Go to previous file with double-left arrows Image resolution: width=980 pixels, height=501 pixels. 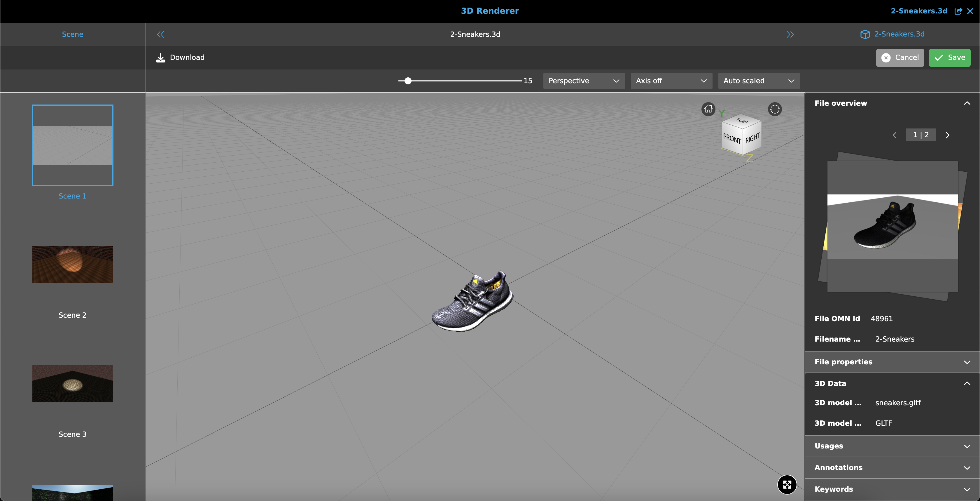coord(160,34)
